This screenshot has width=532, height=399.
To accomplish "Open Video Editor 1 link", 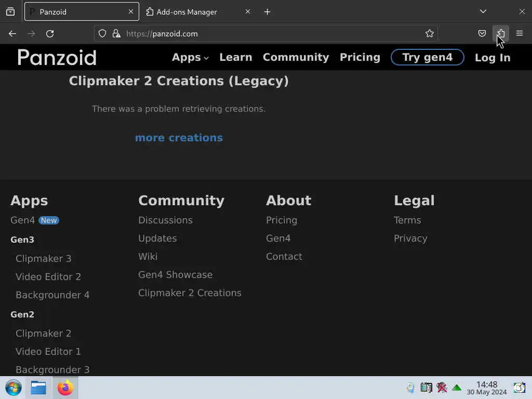I will [x=48, y=352].
